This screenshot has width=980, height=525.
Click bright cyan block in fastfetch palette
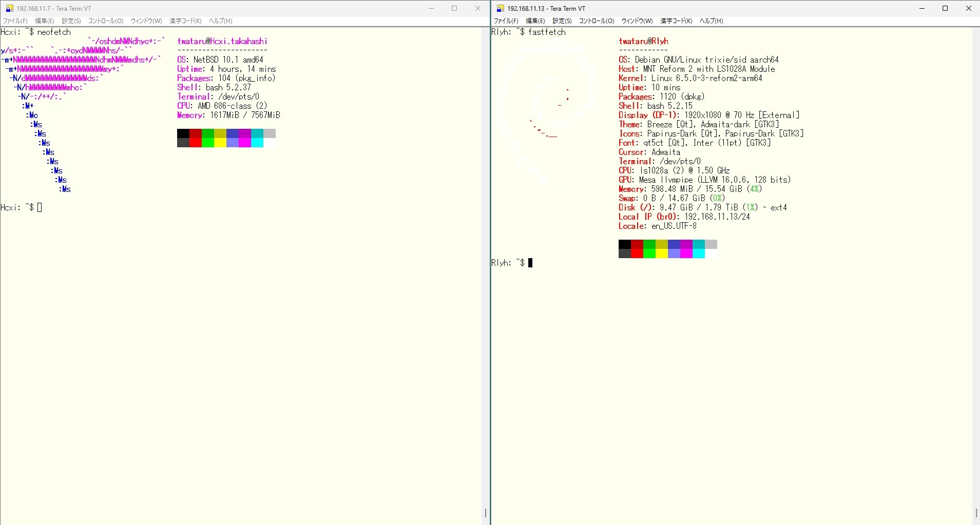tap(699, 254)
